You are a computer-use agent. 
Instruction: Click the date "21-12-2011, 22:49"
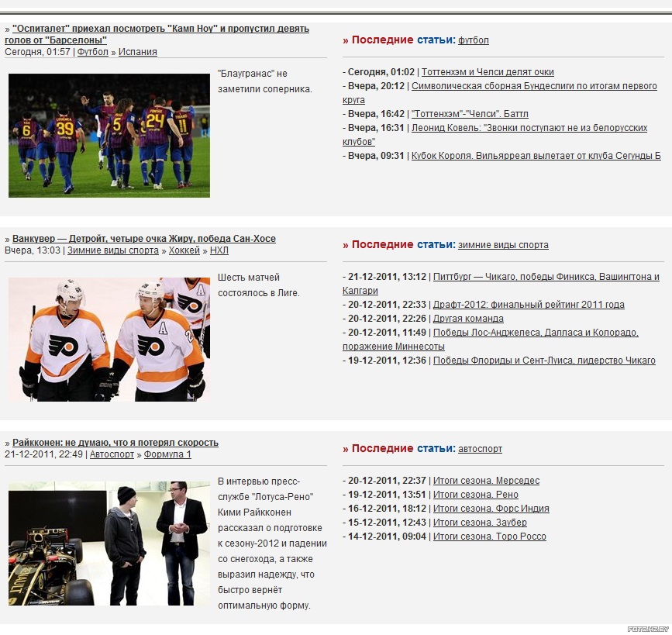pos(43,454)
